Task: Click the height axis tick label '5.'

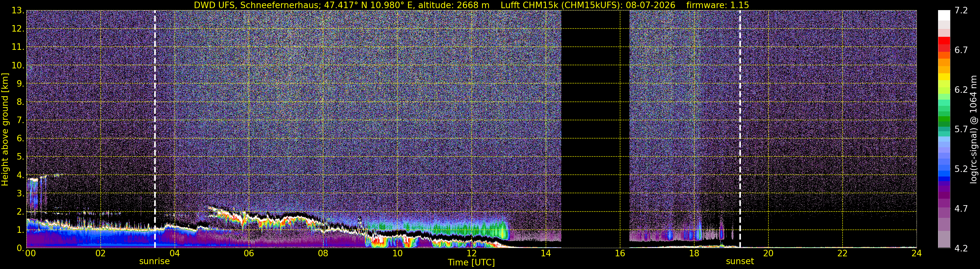Action: point(20,157)
